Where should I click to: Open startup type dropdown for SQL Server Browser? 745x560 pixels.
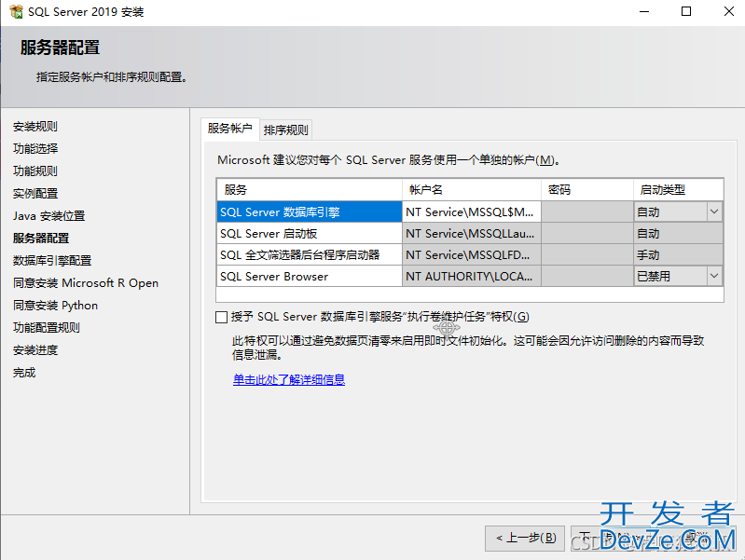[714, 276]
